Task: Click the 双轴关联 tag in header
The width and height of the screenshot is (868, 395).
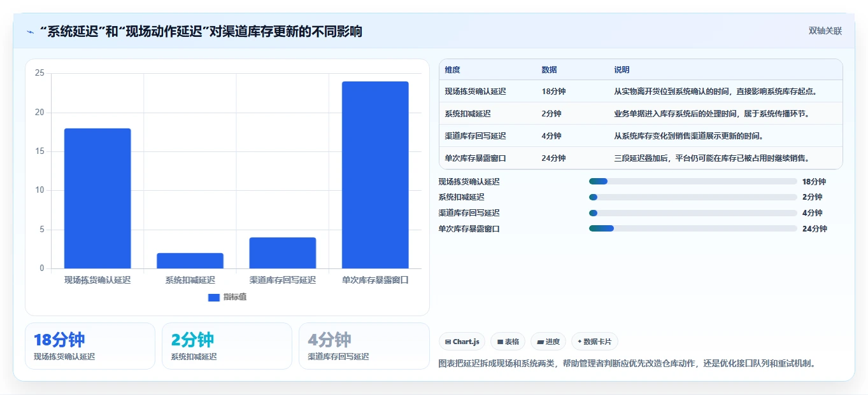Action: pyautogui.click(x=825, y=31)
